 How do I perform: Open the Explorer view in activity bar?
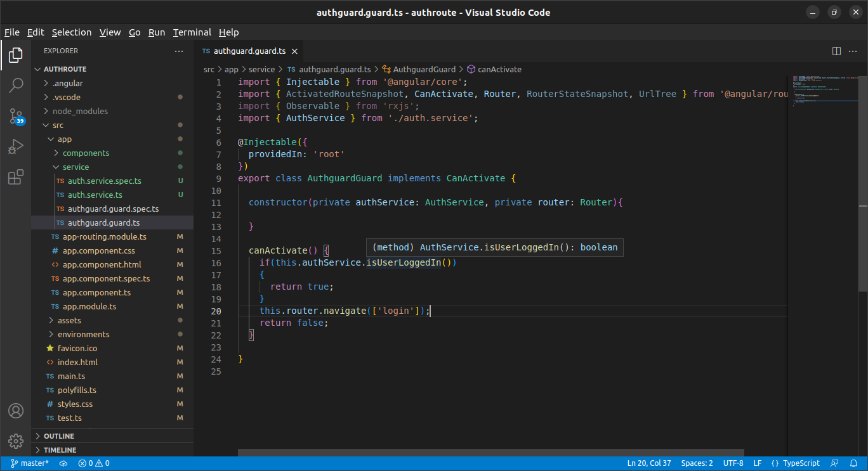coord(16,56)
